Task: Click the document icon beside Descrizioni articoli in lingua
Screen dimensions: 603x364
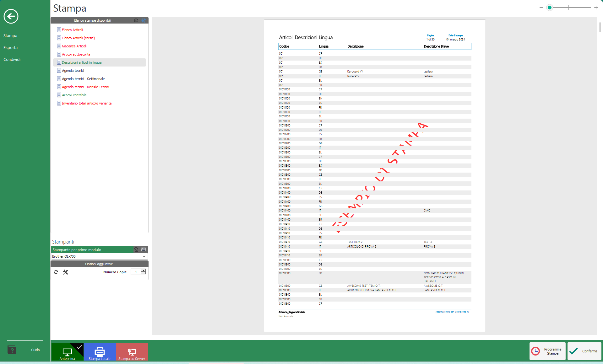Action: pyautogui.click(x=59, y=62)
